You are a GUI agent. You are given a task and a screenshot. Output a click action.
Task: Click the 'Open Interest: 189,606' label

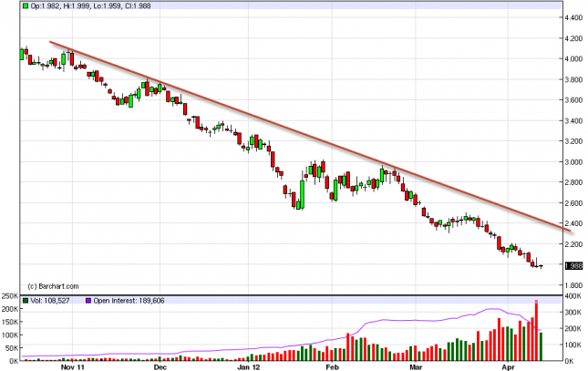(x=129, y=301)
